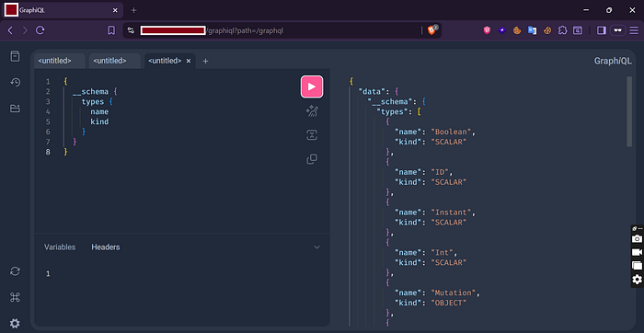Toggle the browser sidebar panel

[602, 30]
